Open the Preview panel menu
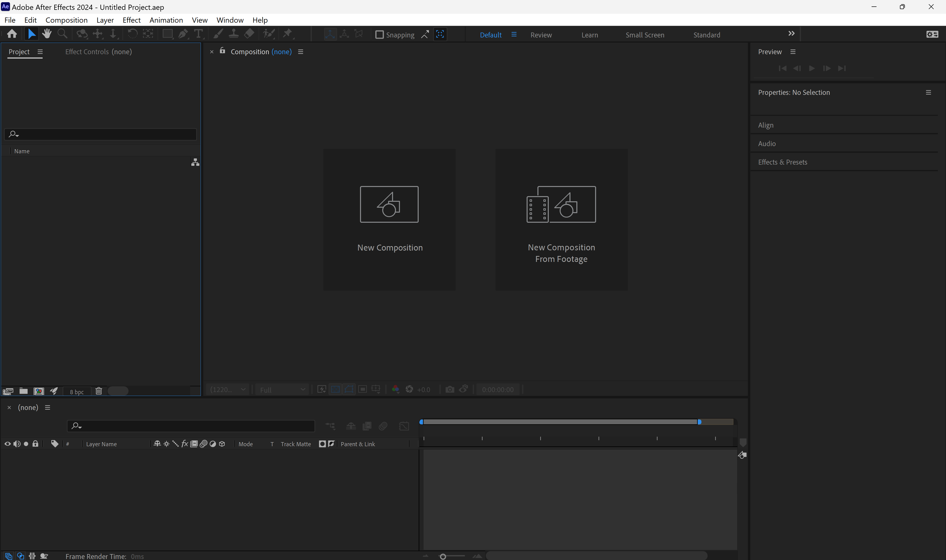The width and height of the screenshot is (946, 560). click(x=793, y=52)
